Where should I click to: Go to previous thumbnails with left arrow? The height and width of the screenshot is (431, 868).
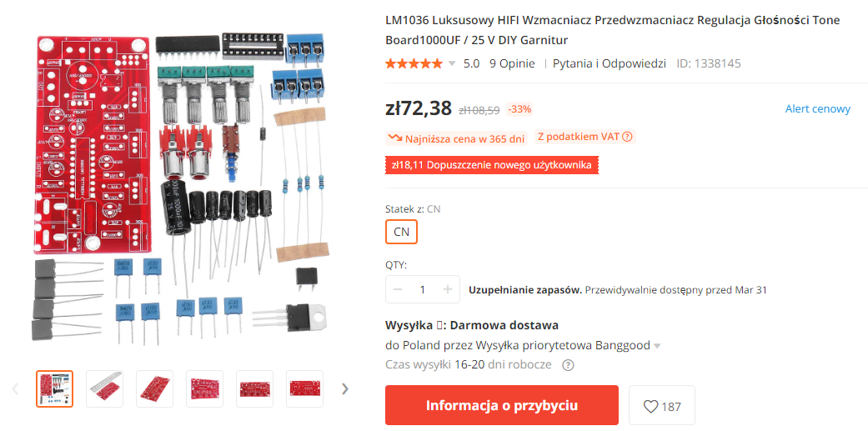tap(16, 389)
